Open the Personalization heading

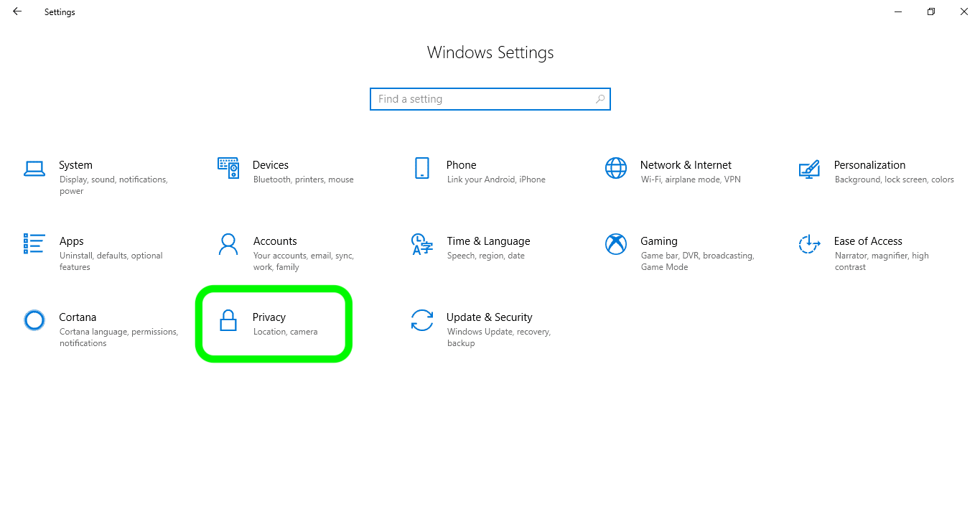pos(869,165)
